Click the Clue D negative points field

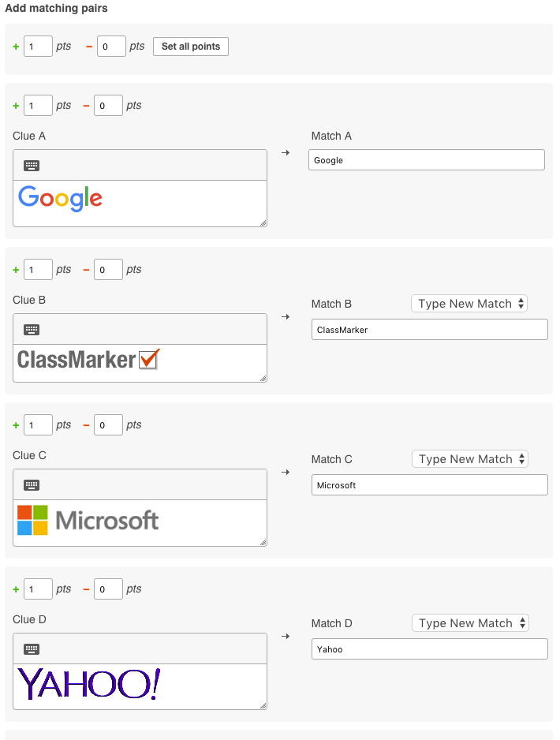108,589
